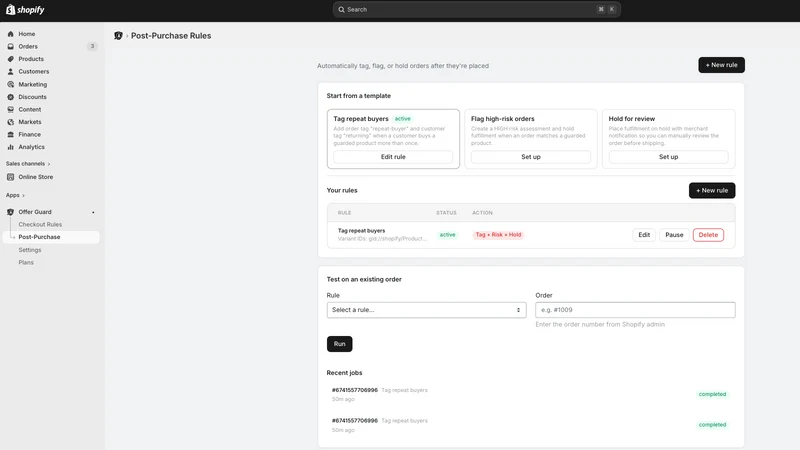Click the Markets globe icon
This screenshot has height=450, width=800.
pyautogui.click(x=10, y=122)
